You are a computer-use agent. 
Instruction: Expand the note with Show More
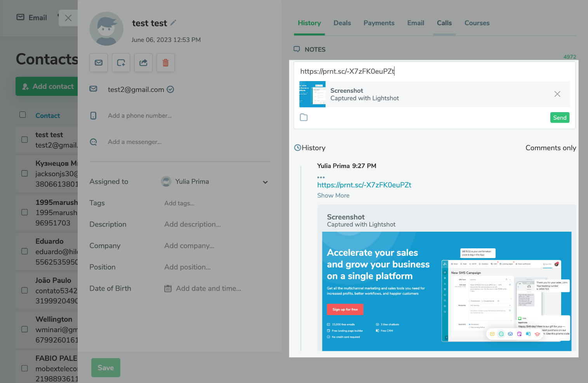coord(333,195)
